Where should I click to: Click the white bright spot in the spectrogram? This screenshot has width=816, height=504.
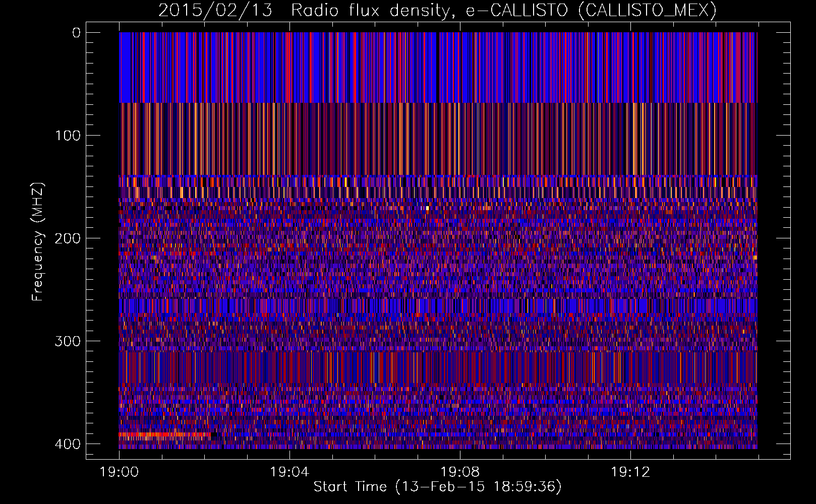[427, 208]
